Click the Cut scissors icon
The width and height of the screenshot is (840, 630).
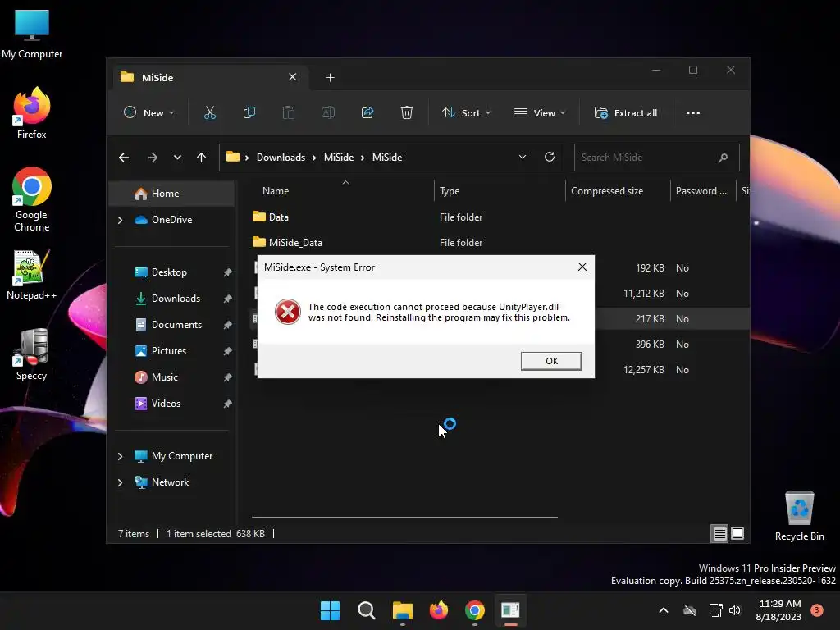(x=209, y=112)
